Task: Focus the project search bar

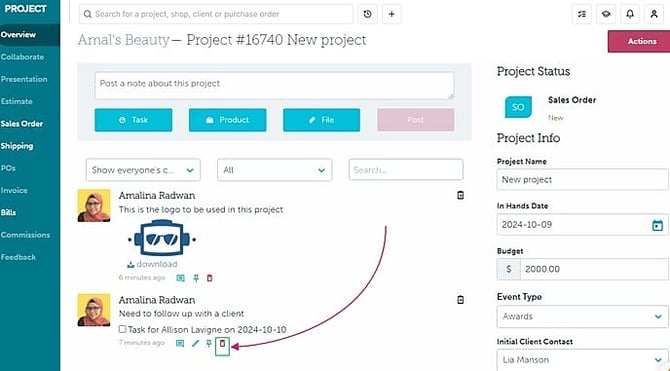Action: click(x=216, y=14)
